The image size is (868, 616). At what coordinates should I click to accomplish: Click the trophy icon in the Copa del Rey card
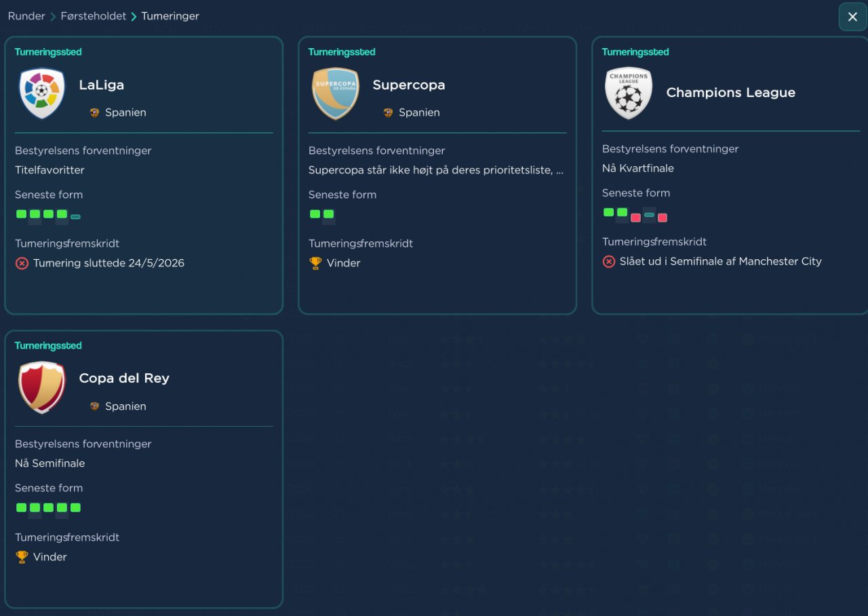22,557
